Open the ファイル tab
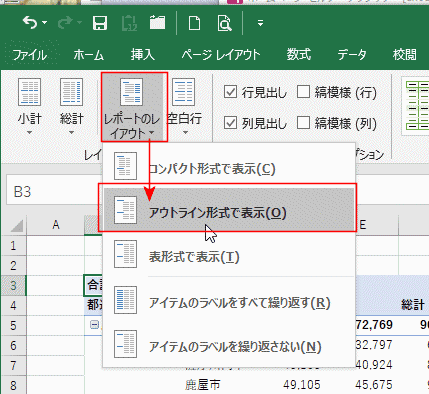Viewport: 429px width, 394px height. 30,54
